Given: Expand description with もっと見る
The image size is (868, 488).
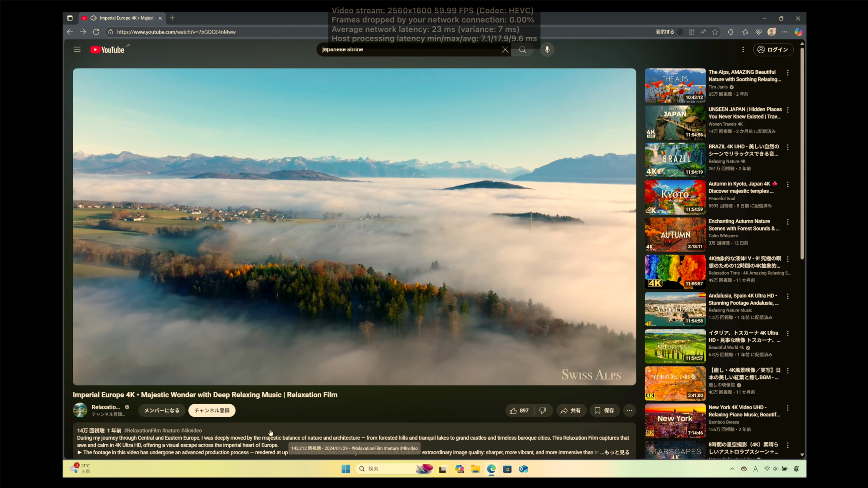Looking at the screenshot, I should (x=617, y=452).
